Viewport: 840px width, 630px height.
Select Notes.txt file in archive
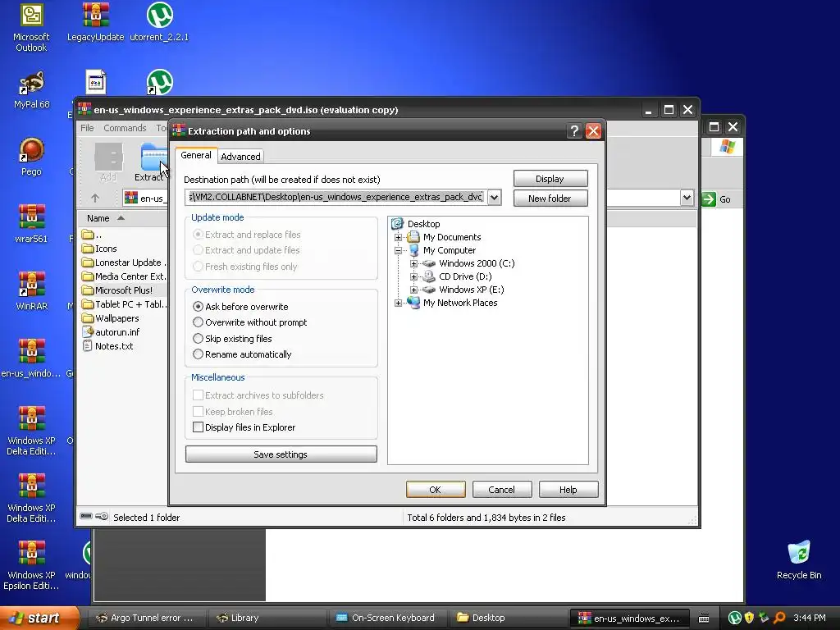pos(107,346)
